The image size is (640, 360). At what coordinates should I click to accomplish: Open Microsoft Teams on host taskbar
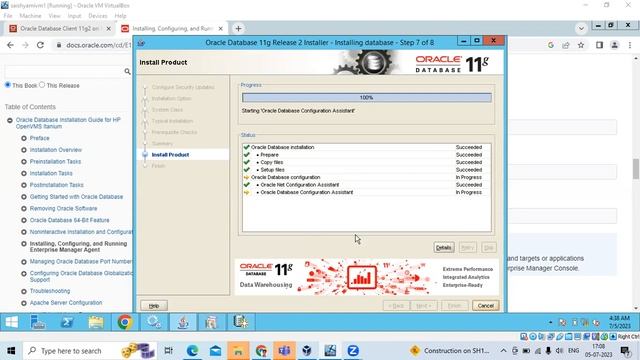point(284,351)
